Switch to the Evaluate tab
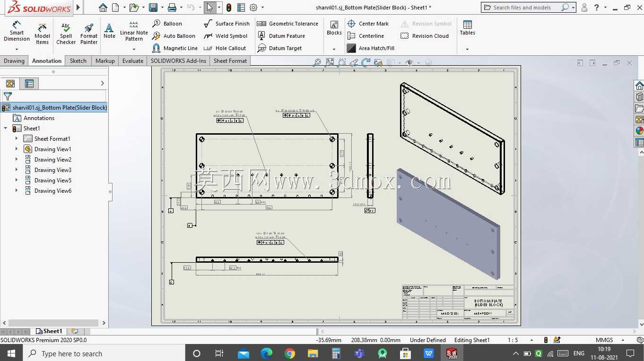Screen dimensions: 644x361 tap(133, 61)
